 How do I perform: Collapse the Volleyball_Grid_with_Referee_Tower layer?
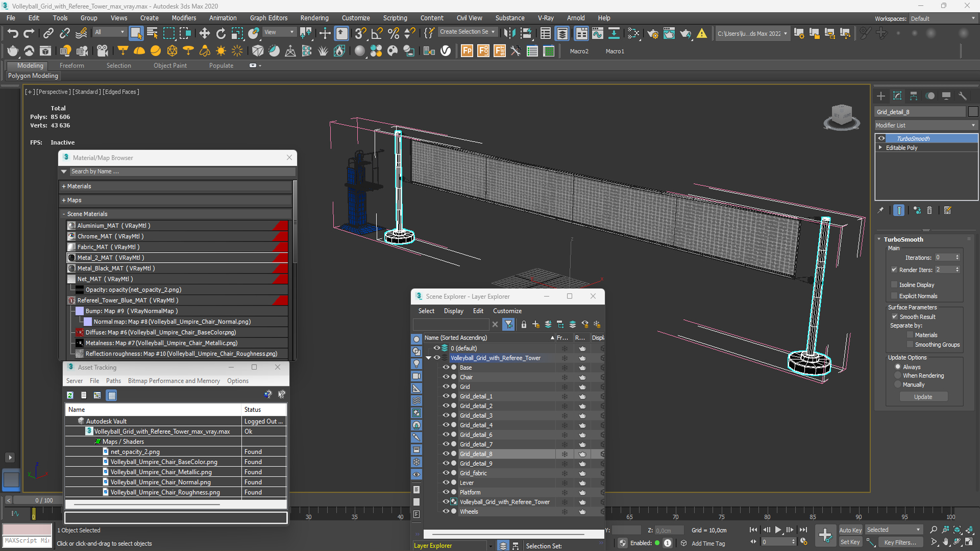tap(429, 358)
